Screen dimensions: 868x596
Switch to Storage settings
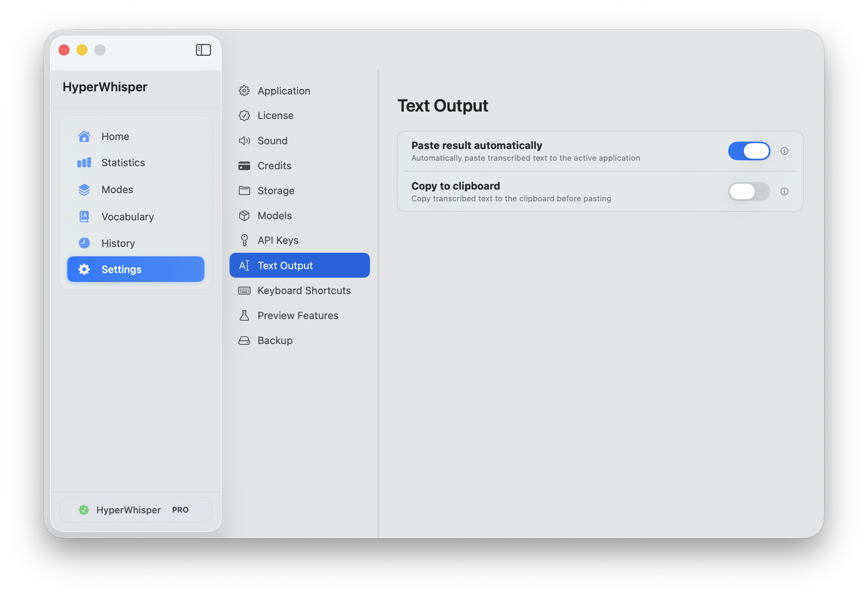pyautogui.click(x=300, y=190)
